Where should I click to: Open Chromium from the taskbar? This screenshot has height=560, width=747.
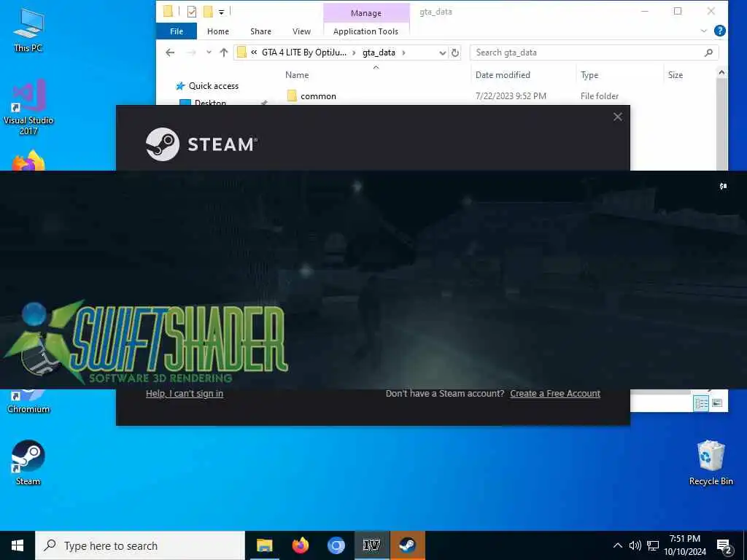pyautogui.click(x=336, y=545)
